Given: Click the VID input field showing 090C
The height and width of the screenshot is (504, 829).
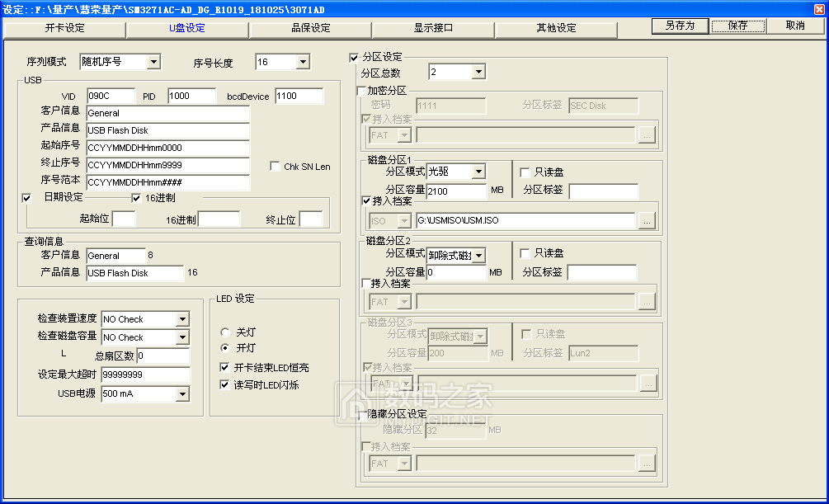Looking at the screenshot, I should point(111,96).
